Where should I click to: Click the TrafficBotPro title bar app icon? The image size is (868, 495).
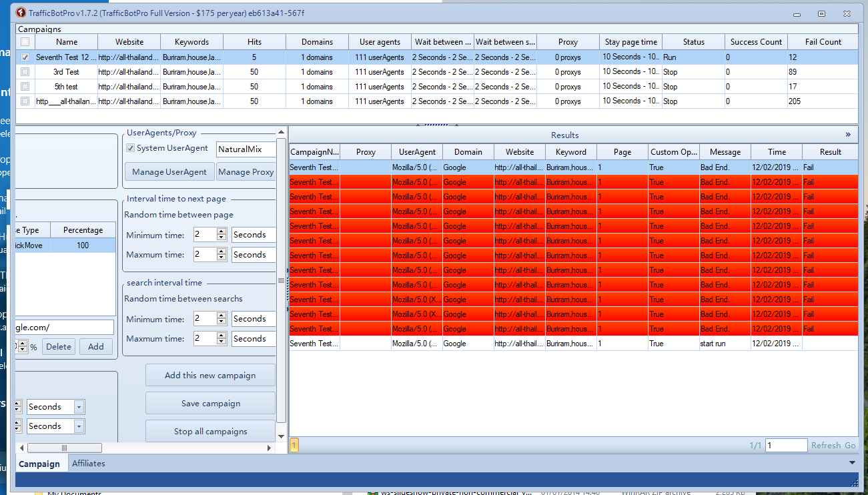(21, 13)
